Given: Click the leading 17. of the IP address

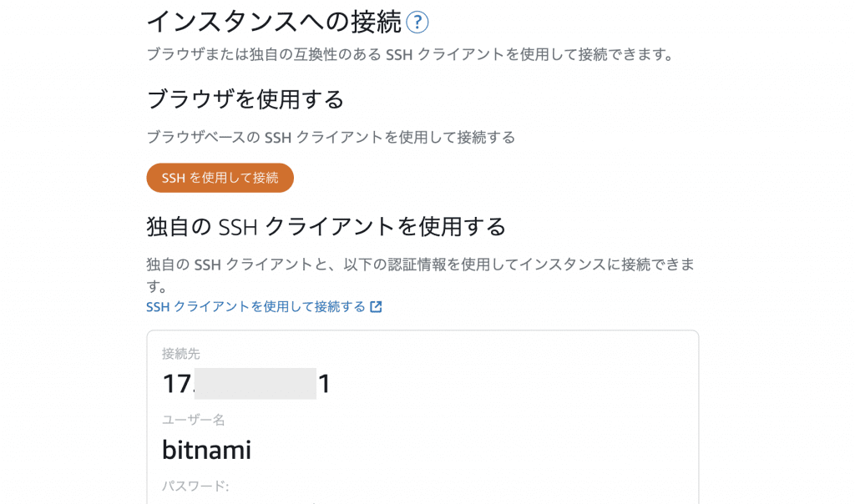Looking at the screenshot, I should point(178,384).
